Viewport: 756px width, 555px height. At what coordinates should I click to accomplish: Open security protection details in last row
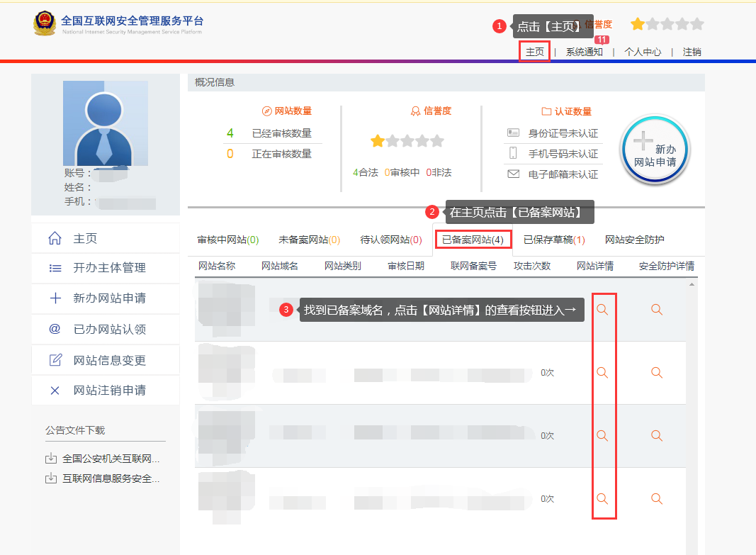coord(657,499)
